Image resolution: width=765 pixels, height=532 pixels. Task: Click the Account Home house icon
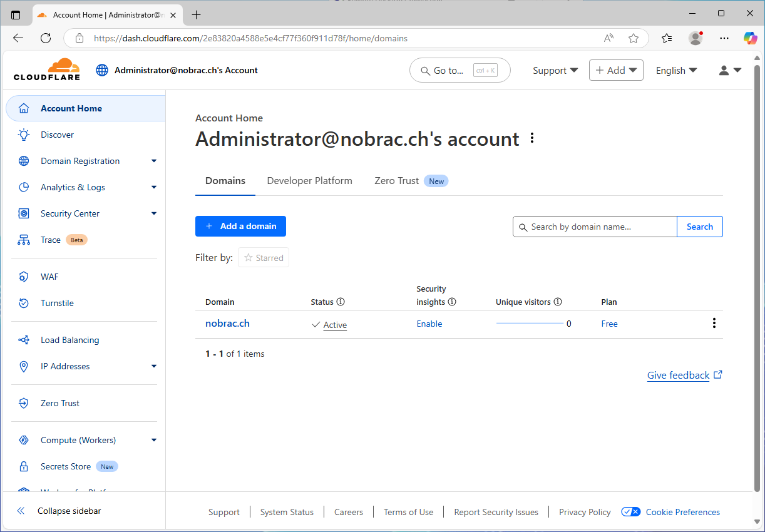[24, 108]
